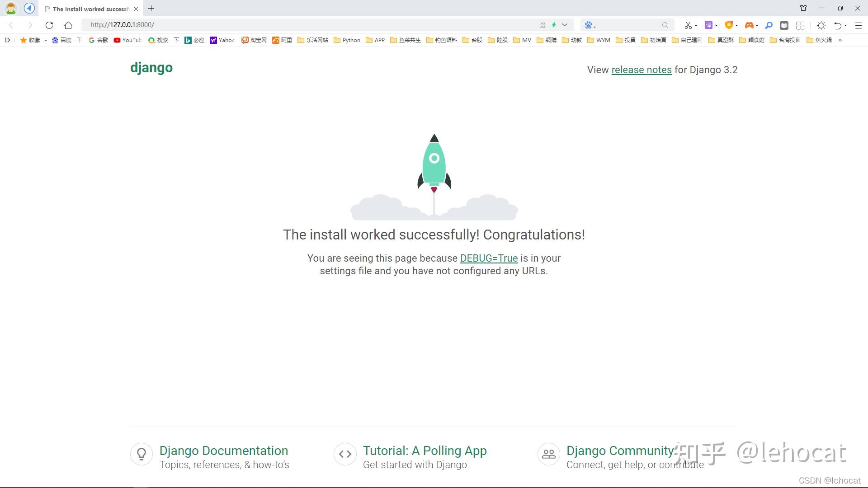Toggle speed mode lightning icon in address bar
This screenshot has height=488, width=868.
(553, 25)
